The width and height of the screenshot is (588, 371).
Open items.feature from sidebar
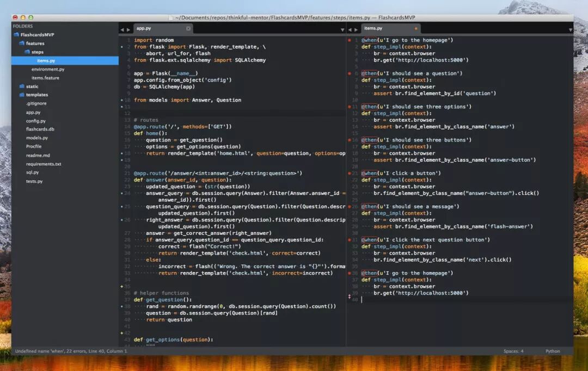pyautogui.click(x=45, y=78)
